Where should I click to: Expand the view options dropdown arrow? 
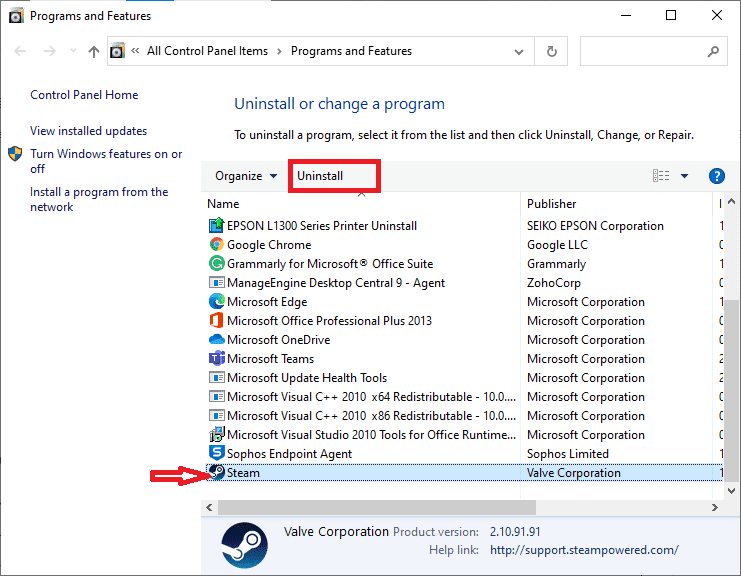[685, 176]
